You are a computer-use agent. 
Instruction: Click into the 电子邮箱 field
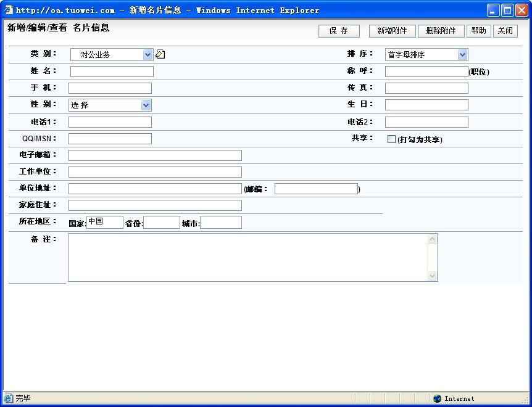click(x=155, y=155)
